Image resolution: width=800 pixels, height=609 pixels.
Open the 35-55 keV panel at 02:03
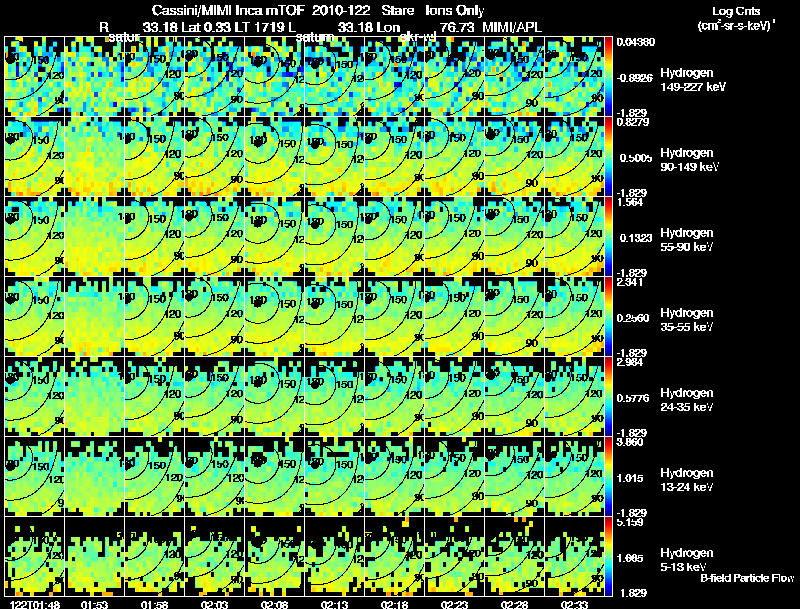(x=215, y=317)
